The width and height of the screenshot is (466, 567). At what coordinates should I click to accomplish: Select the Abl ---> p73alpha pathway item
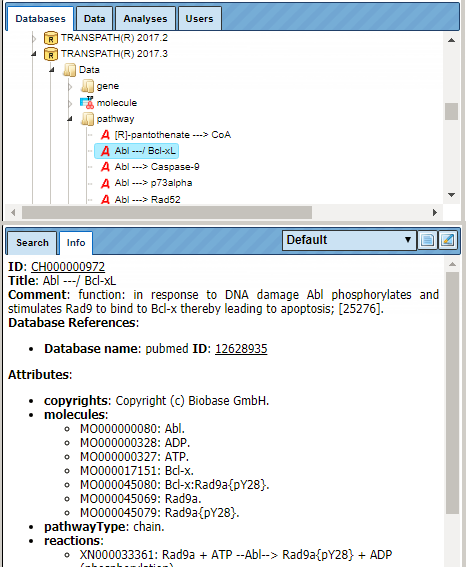(x=153, y=183)
